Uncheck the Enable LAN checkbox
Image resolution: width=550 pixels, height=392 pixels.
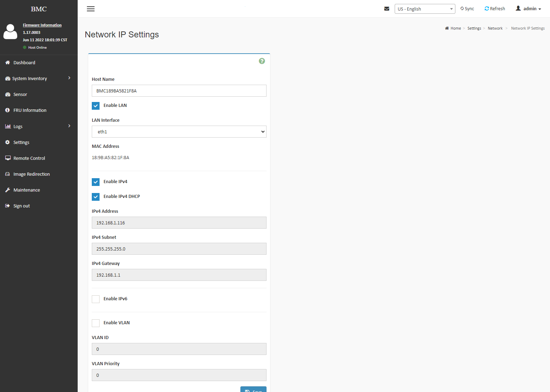pos(96,105)
